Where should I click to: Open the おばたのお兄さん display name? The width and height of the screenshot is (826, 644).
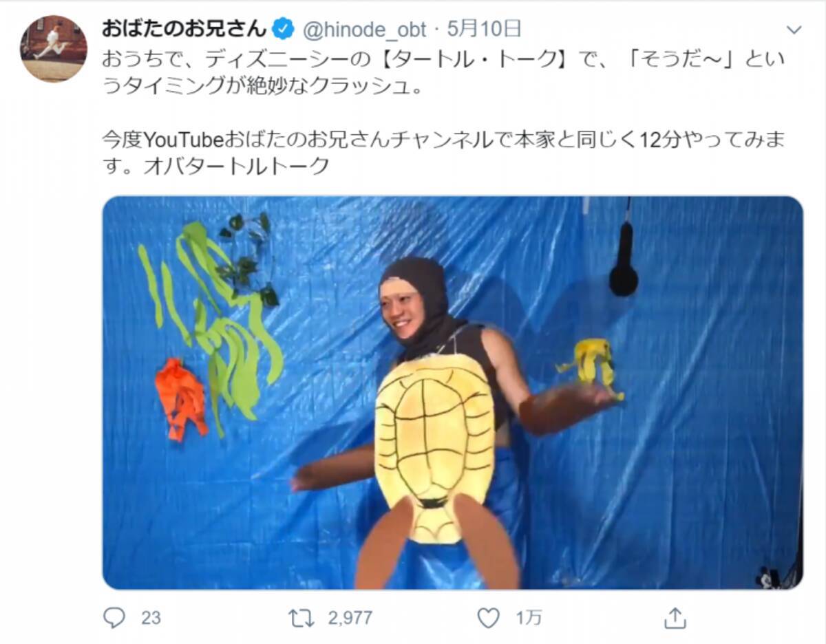tap(184, 28)
